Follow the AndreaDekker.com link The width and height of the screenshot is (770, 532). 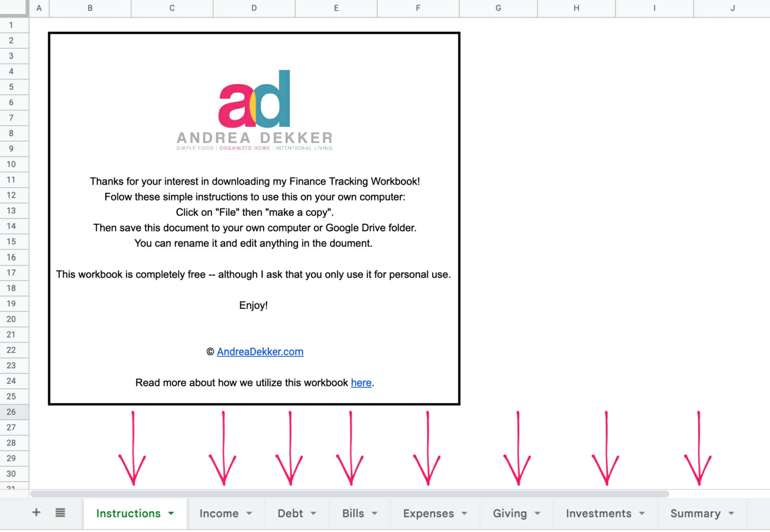(x=260, y=351)
